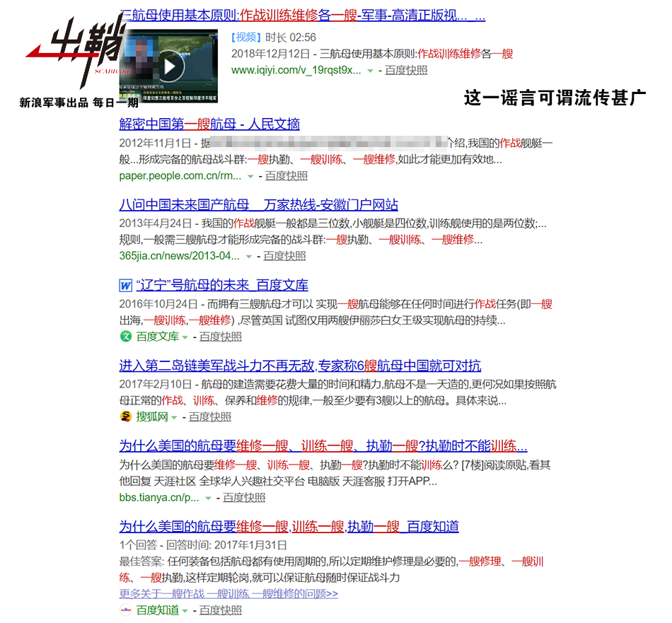This screenshot has width=672, height=623.
Task: Open the Word document icon beside 辽宁号 result
Action: pos(126,286)
